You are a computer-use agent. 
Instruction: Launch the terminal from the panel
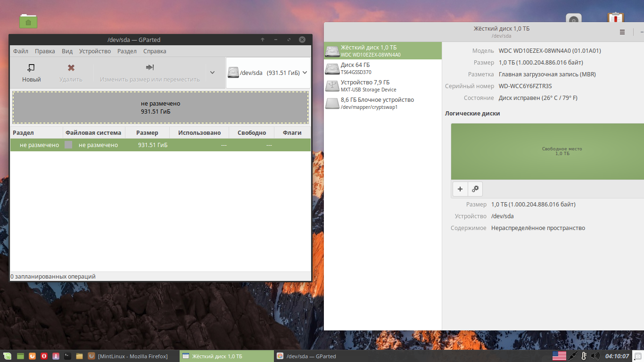click(67, 356)
